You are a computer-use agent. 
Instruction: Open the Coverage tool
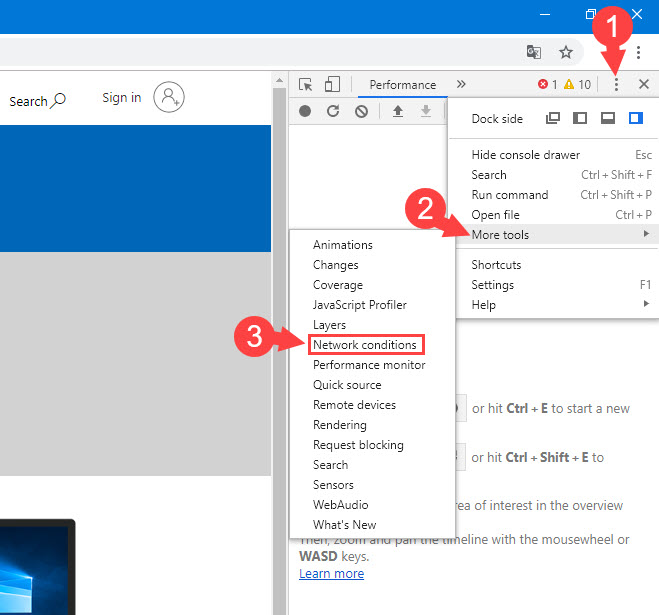point(372,285)
